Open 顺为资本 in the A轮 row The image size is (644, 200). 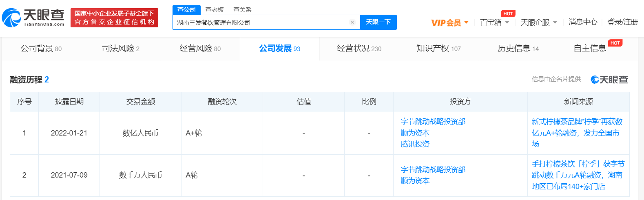coord(415,181)
